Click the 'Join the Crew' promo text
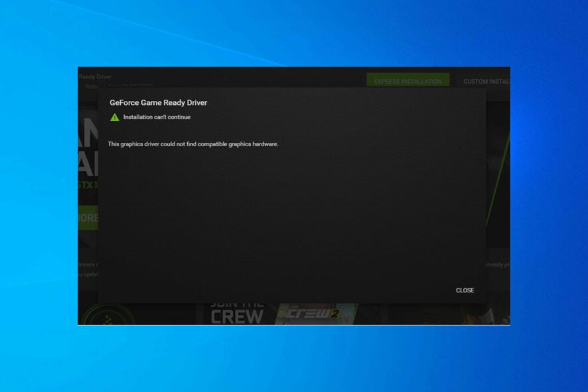The height and width of the screenshot is (392, 588). (x=237, y=314)
